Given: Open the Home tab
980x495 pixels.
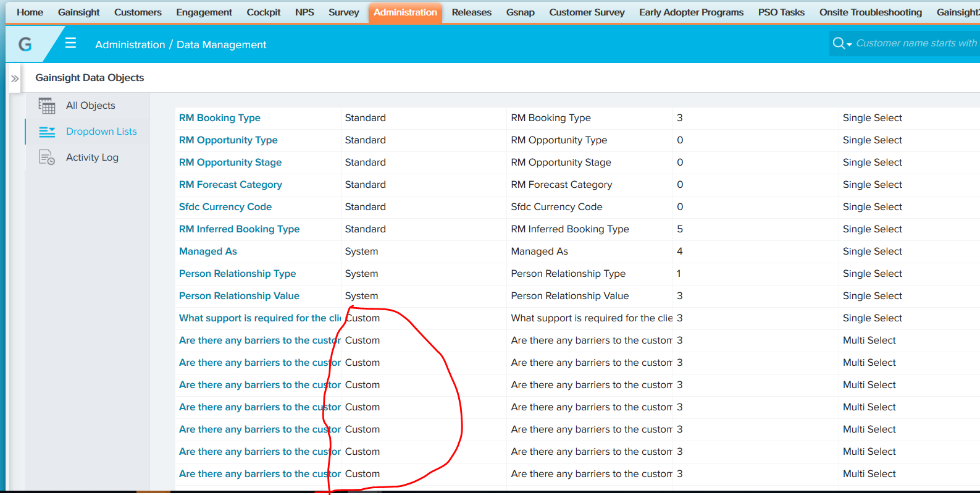Looking at the screenshot, I should pos(30,12).
